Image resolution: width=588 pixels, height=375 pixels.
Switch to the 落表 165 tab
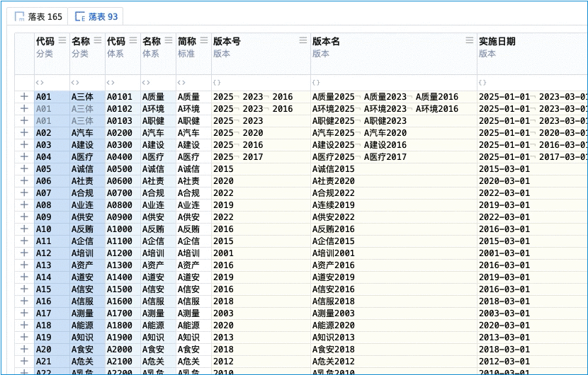point(40,16)
